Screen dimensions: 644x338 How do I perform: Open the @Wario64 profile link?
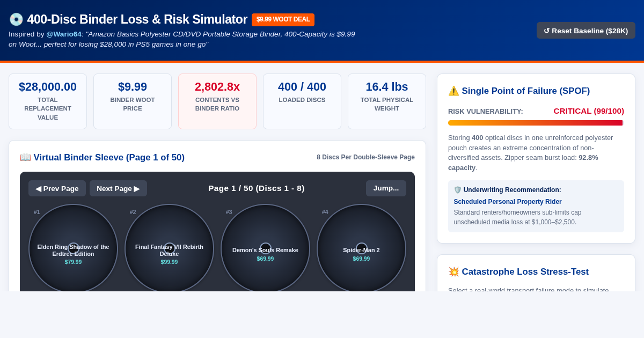pyautogui.click(x=64, y=34)
